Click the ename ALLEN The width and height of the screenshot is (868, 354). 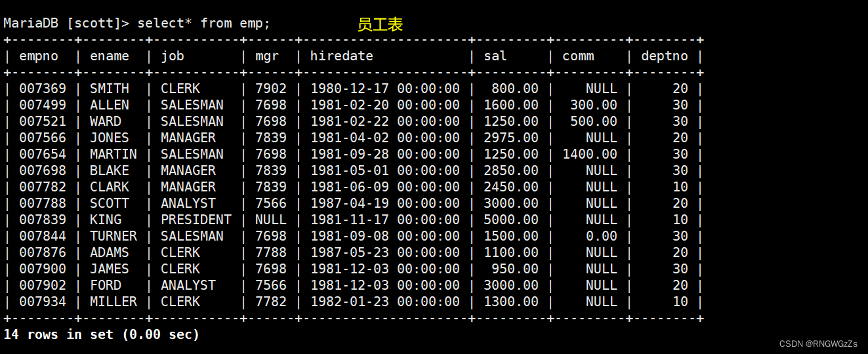[x=110, y=105]
